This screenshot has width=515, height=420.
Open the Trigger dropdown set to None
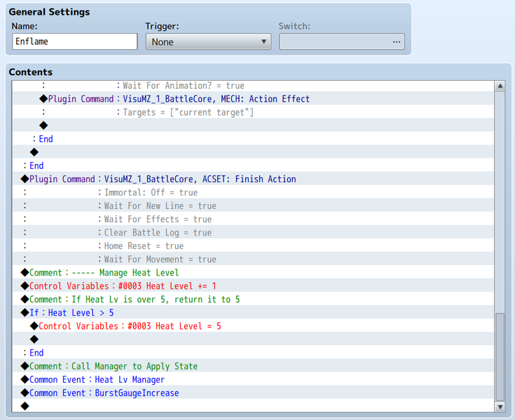coord(208,42)
